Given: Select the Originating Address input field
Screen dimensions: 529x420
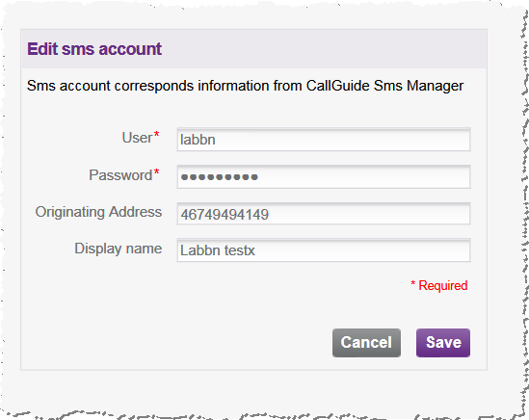Looking at the screenshot, I should pos(324,214).
